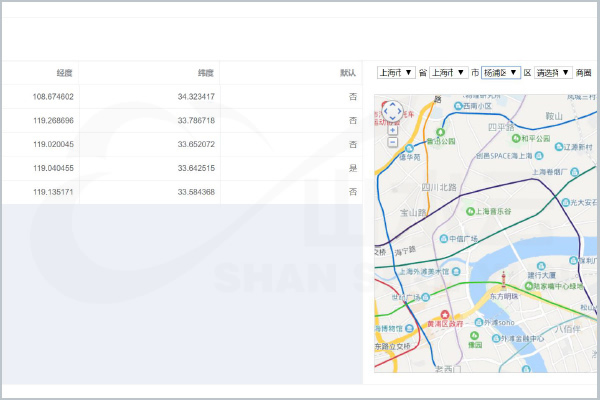Click the map pan compass control

[x=392, y=111]
